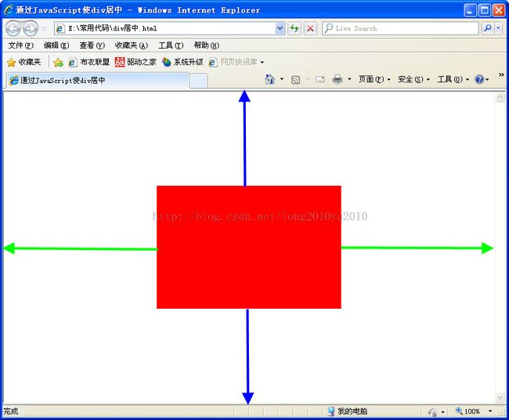This screenshot has height=420, width=509.
Task: Click the Read Mail icon
Action: [320, 80]
